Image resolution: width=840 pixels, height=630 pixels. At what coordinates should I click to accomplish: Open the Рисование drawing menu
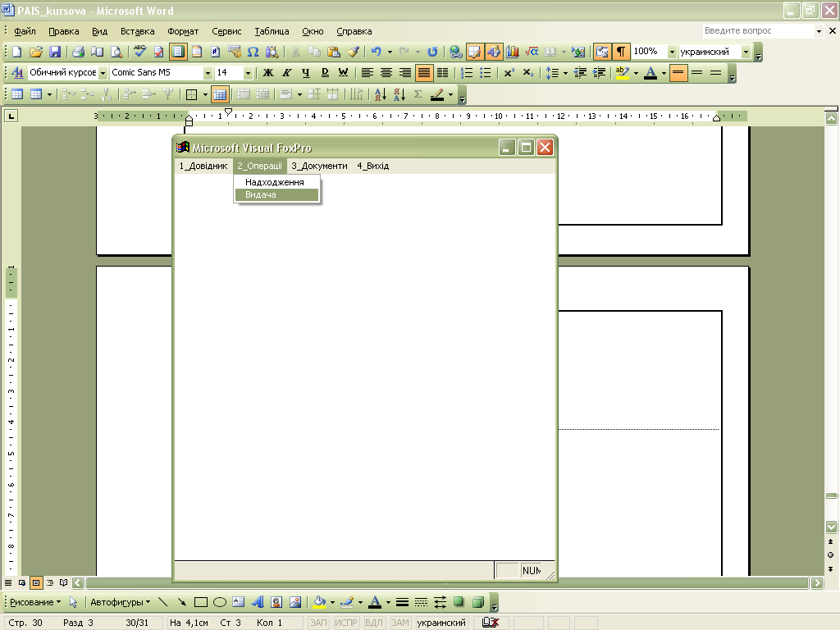pos(35,602)
